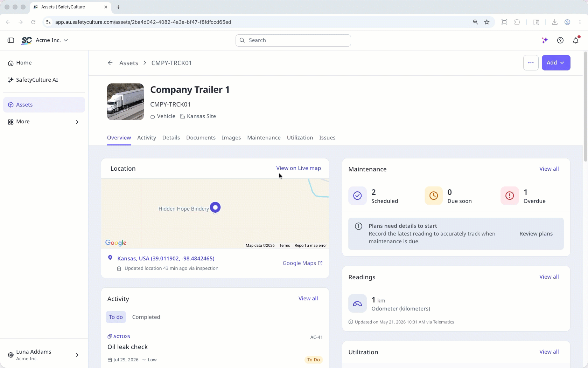Image resolution: width=588 pixels, height=368 pixels.
Task: Click View all in Maintenance card
Action: click(549, 169)
